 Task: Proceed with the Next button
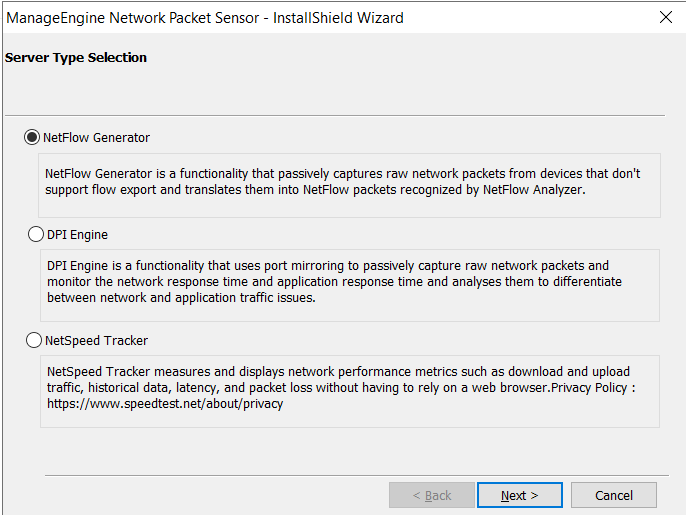519,495
